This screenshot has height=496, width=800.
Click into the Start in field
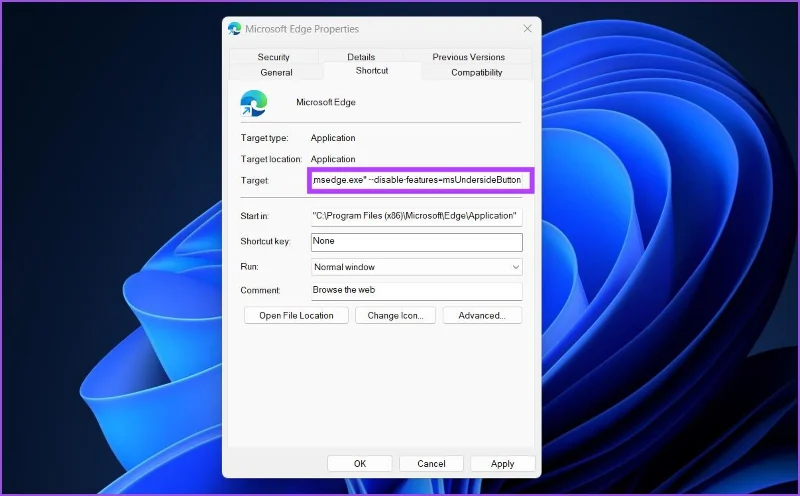click(x=417, y=216)
